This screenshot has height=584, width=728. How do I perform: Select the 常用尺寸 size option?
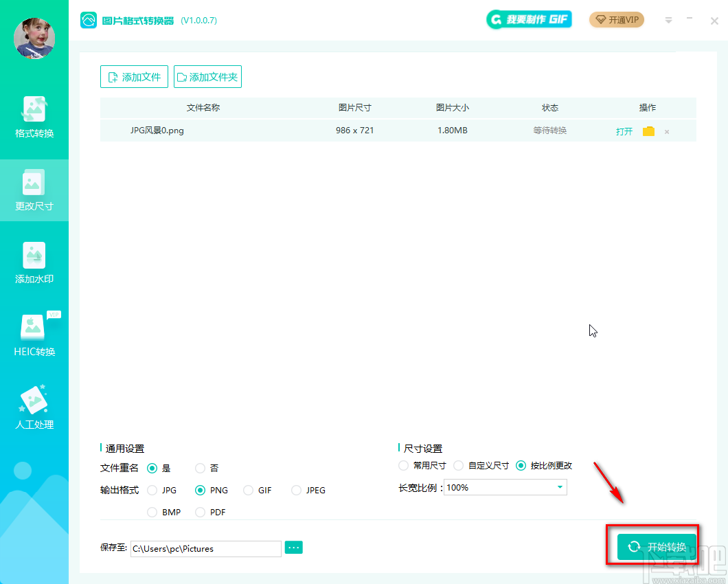click(403, 466)
